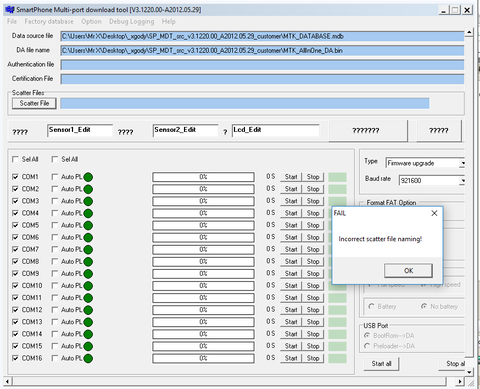Click the ????? button at right
The height and width of the screenshot is (389, 480).
click(439, 131)
